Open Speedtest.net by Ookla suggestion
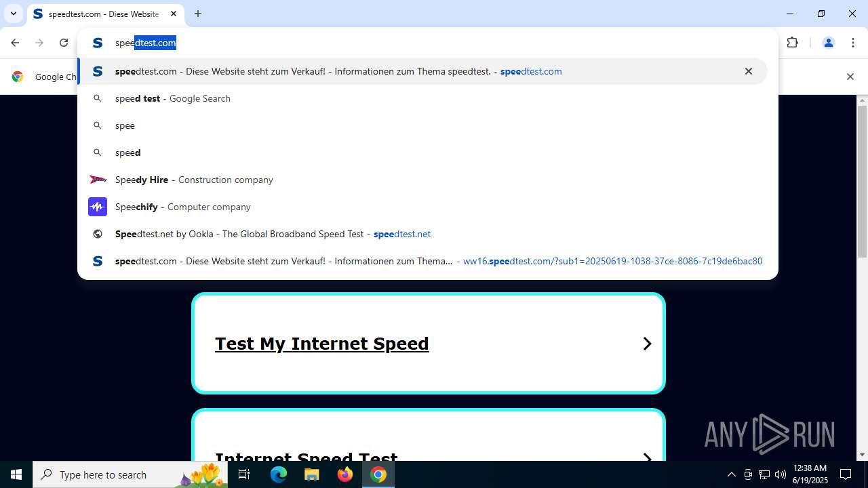Viewport: 868px width, 488px height. pos(422,234)
